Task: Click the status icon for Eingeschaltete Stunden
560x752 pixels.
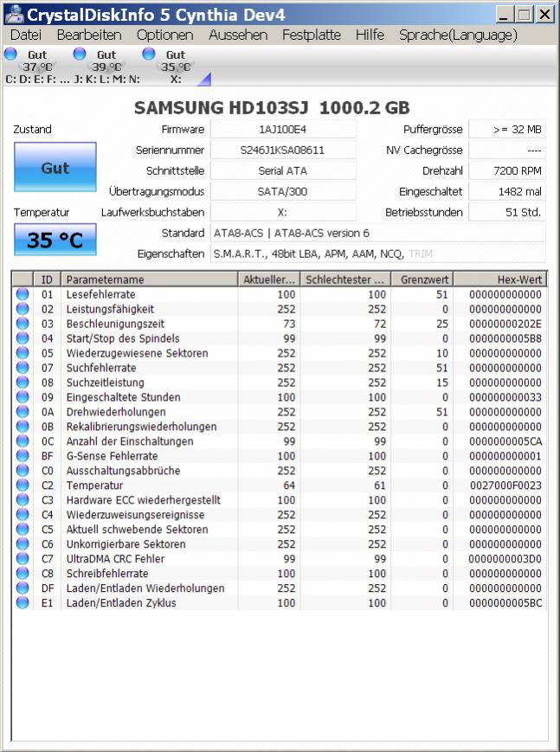Action: [23, 397]
